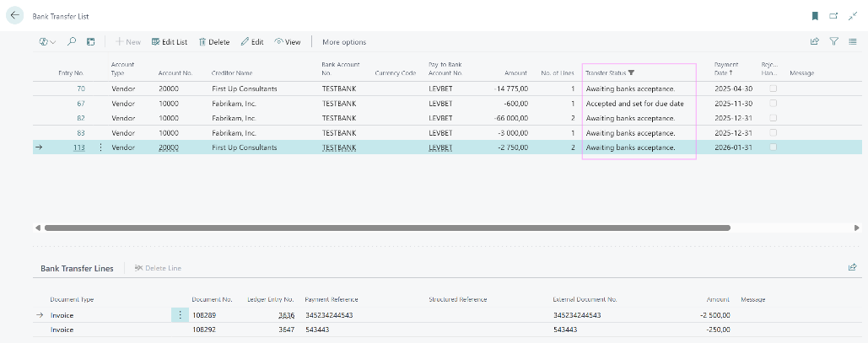Click the Payment Date column header
Viewport: 868px width, 343px height.
(x=725, y=68)
